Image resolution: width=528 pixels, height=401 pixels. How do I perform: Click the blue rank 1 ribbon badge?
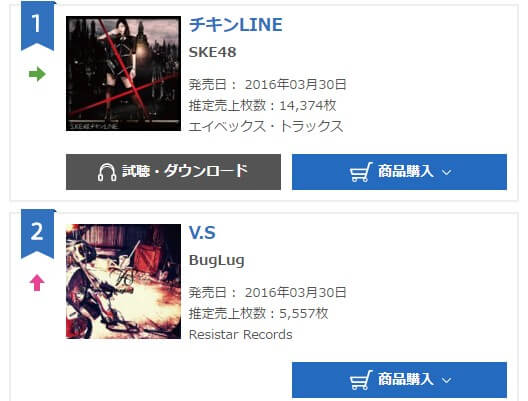[37, 26]
